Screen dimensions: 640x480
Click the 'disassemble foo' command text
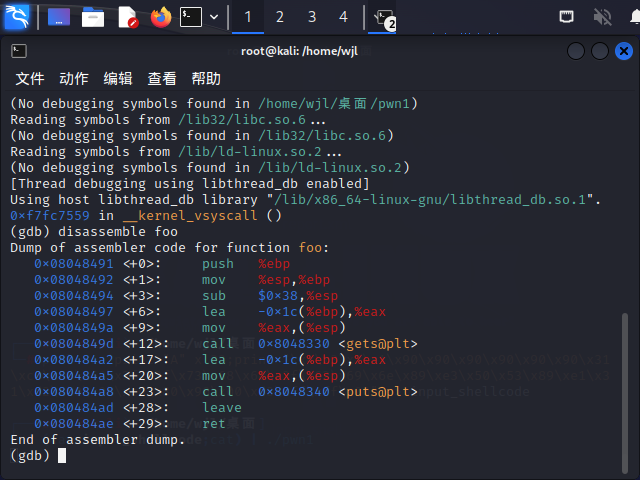pyautogui.click(x=118, y=231)
